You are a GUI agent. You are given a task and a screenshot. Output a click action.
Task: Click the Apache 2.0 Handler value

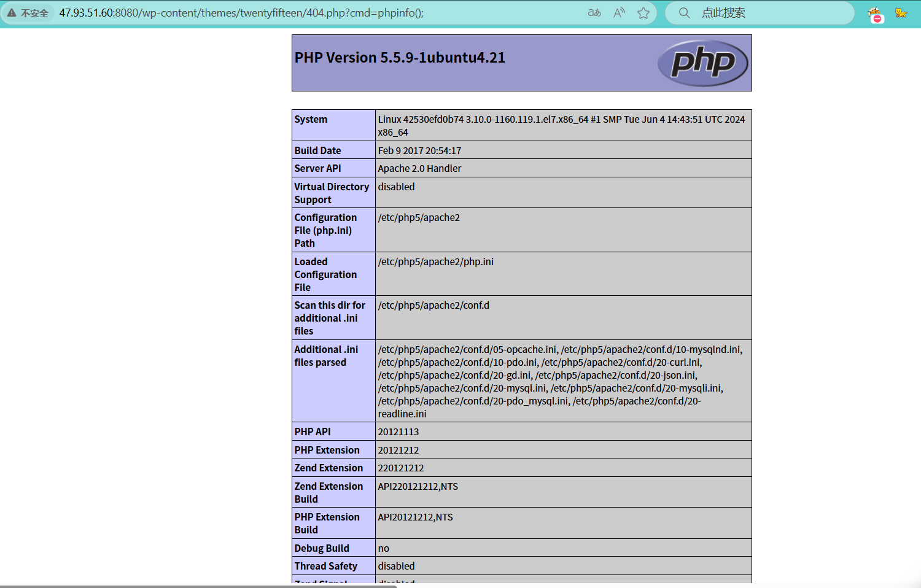pos(419,168)
